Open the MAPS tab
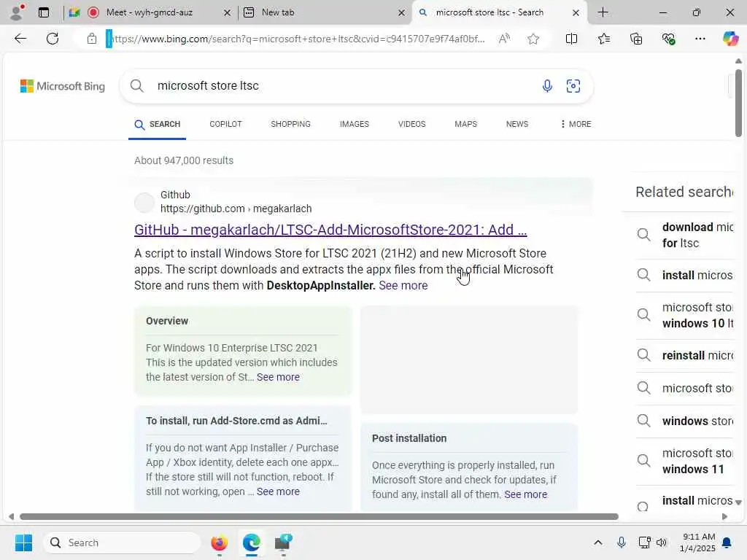 pyautogui.click(x=465, y=124)
